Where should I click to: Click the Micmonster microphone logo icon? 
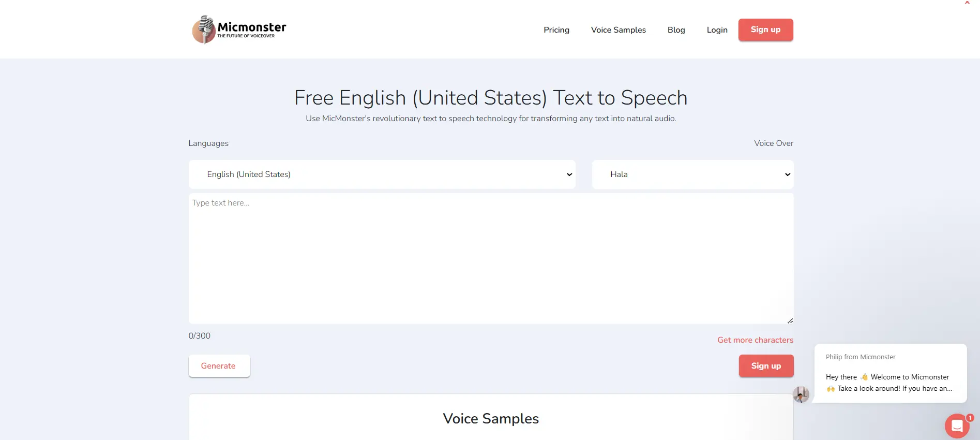pyautogui.click(x=204, y=30)
